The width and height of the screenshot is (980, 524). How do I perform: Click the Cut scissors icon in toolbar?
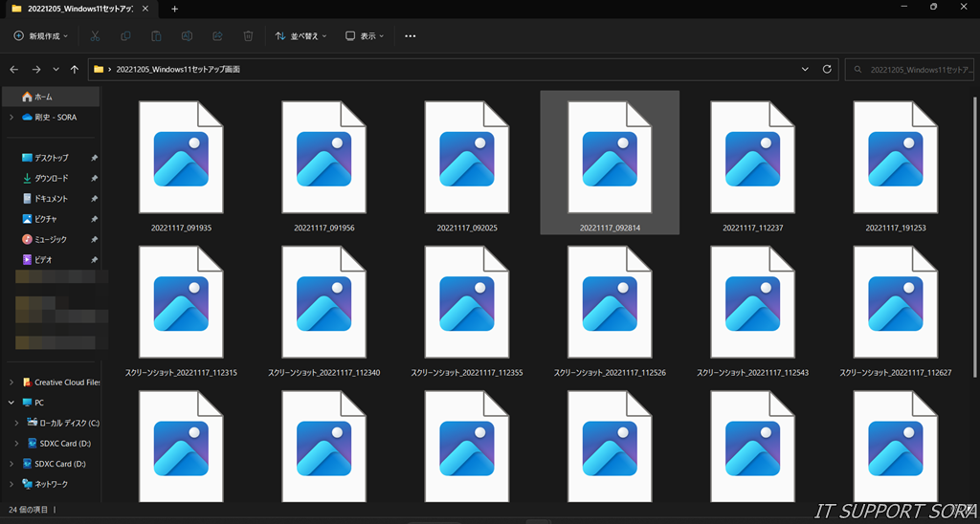[95, 35]
